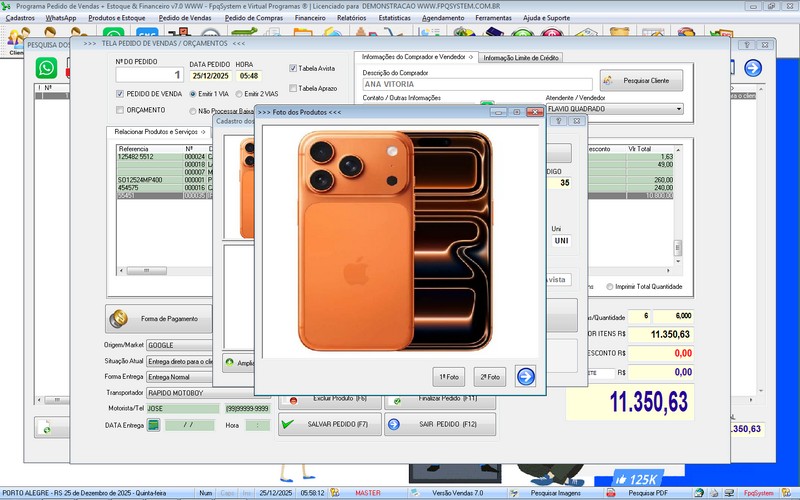Screen dimensions: 800x500
Task: Click the Finalizar Pedido (F11) button
Action: pyautogui.click(x=440, y=401)
